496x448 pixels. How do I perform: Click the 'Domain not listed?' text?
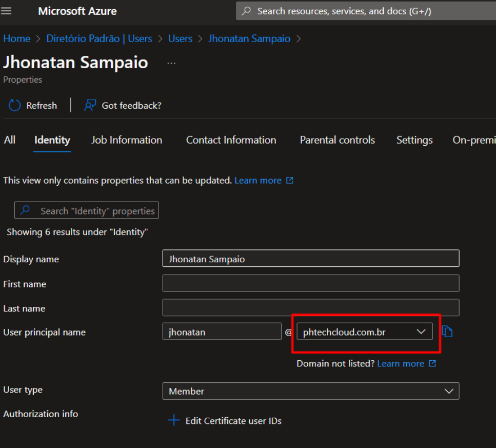tap(335, 363)
